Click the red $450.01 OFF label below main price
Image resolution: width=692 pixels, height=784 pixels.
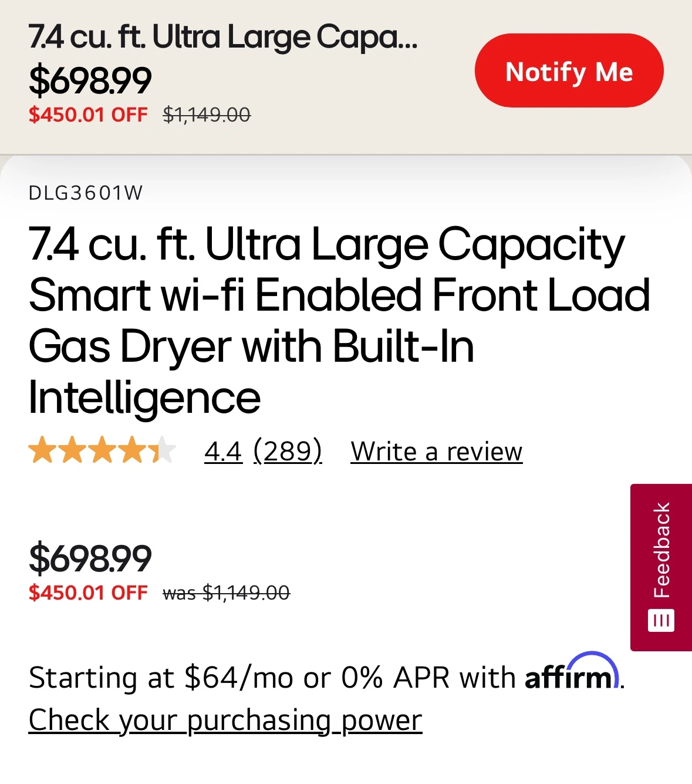click(x=88, y=593)
